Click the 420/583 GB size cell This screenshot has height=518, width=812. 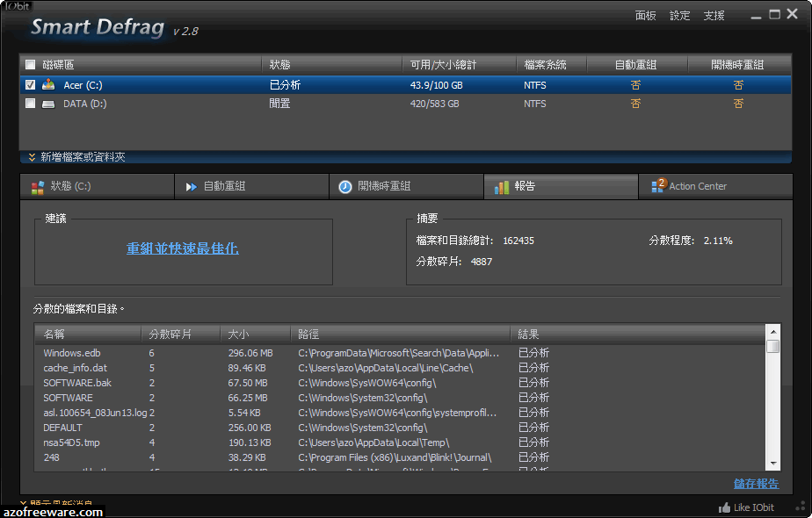coord(434,104)
